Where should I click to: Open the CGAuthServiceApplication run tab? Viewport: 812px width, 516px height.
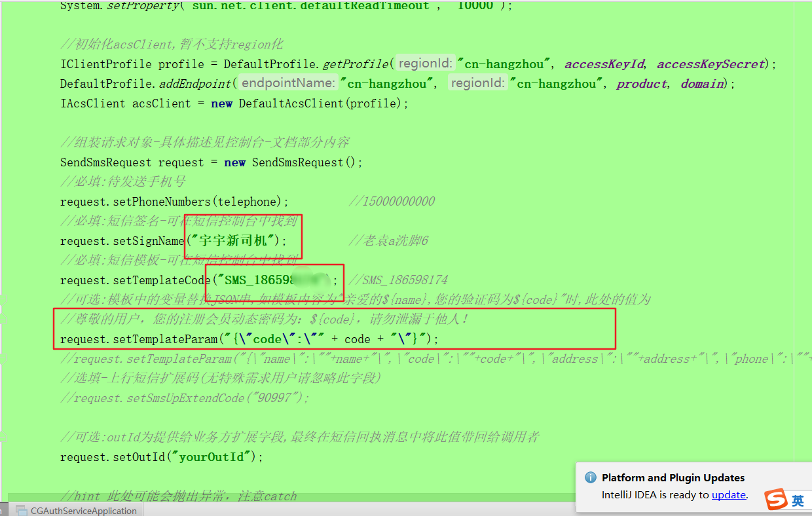(x=76, y=510)
